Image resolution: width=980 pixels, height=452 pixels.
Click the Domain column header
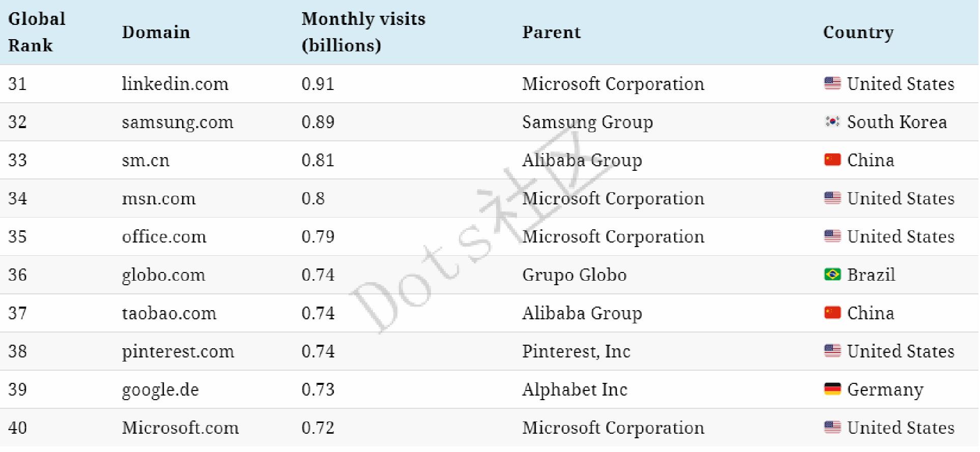point(156,33)
